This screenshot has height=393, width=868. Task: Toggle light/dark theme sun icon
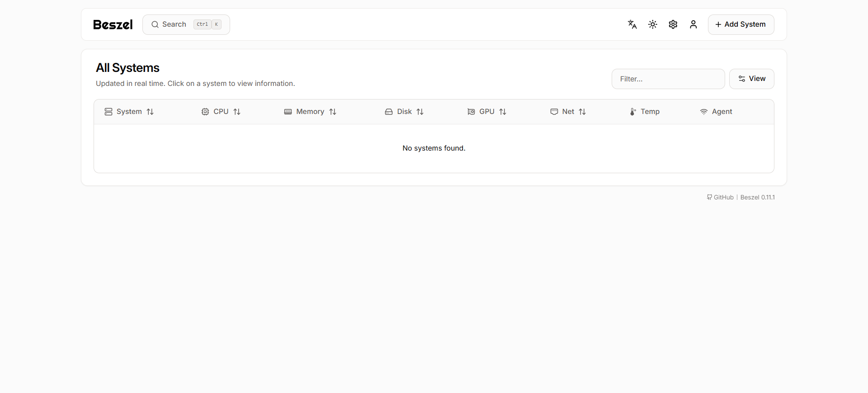652,24
